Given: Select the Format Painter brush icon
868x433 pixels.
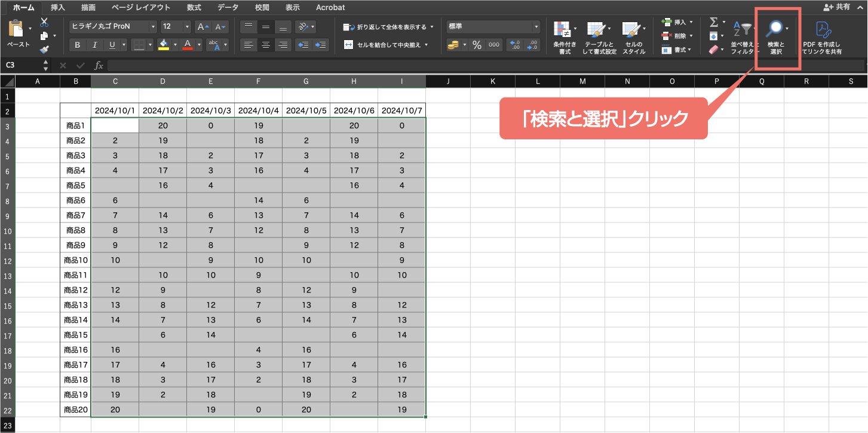Looking at the screenshot, I should [44, 50].
